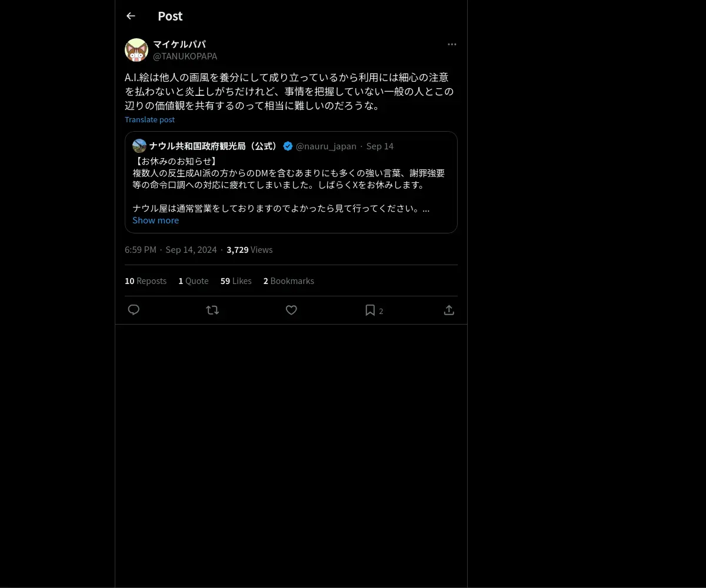706x588 pixels.
Task: Click the reply speech bubble icon
Action: click(134, 310)
